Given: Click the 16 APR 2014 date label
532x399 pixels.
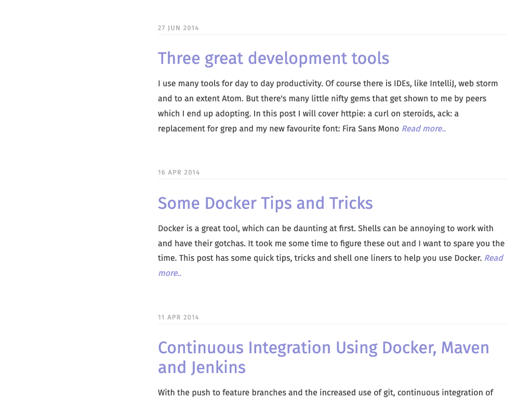Looking at the screenshot, I should [179, 172].
